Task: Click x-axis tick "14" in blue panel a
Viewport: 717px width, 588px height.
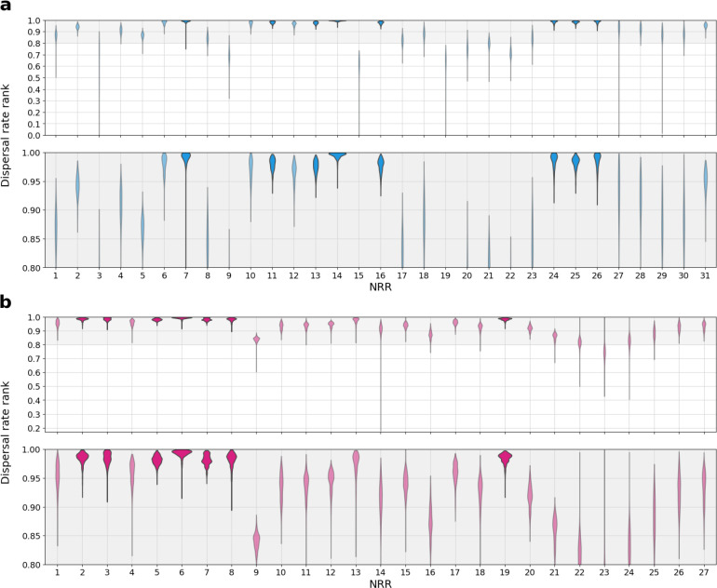Action: point(337,276)
